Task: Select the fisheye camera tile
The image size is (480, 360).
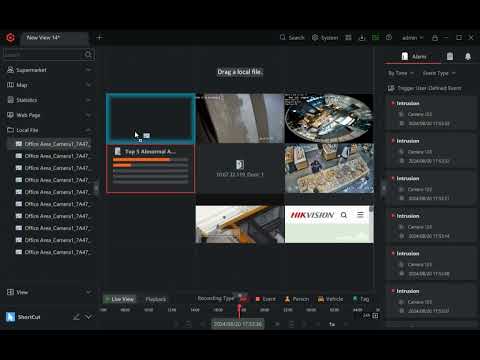Action: pyautogui.click(x=329, y=118)
